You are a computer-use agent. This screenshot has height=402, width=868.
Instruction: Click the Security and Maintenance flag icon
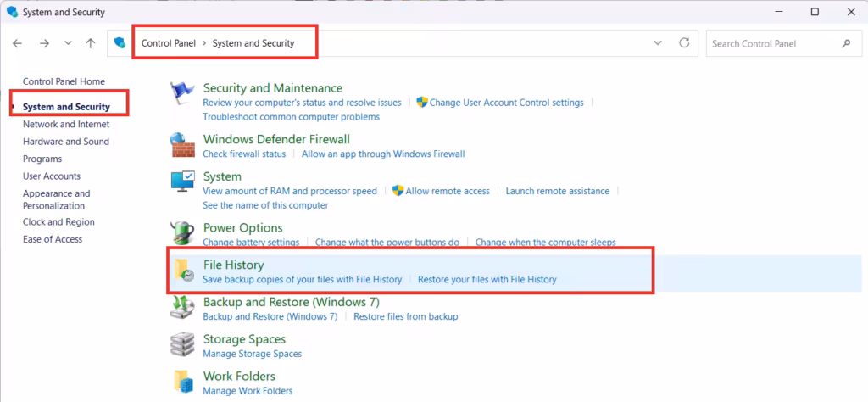click(x=182, y=95)
